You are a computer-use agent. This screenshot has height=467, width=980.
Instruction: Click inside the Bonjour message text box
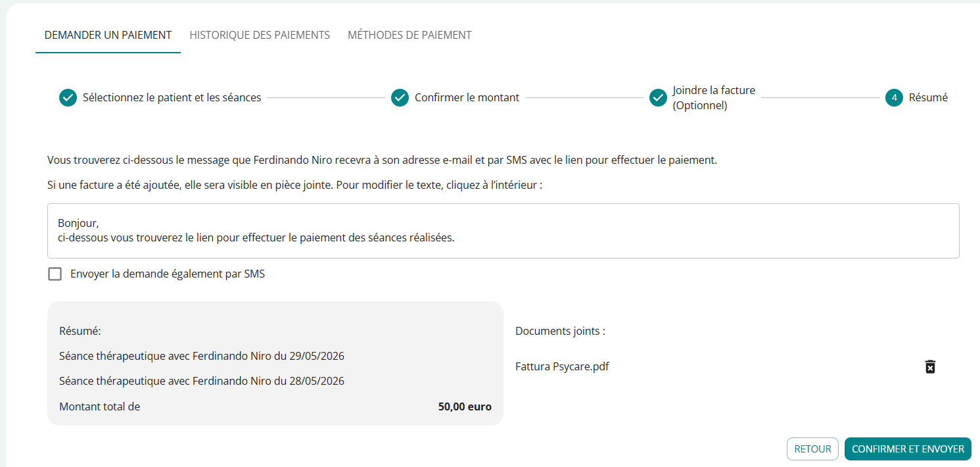[x=503, y=231]
